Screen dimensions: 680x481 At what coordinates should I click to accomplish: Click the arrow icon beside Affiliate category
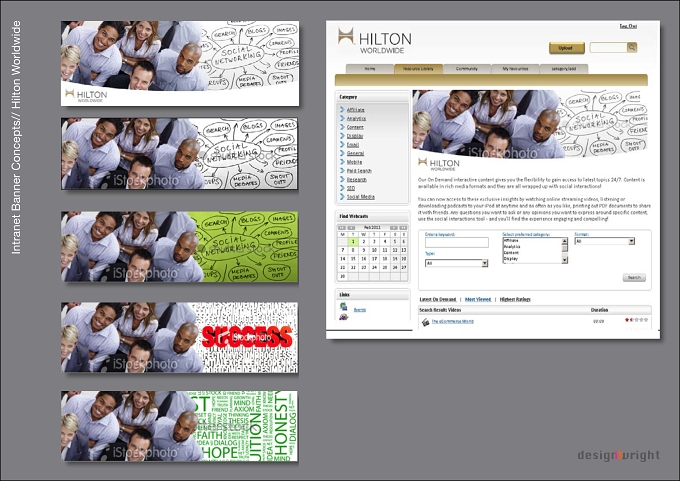pyautogui.click(x=342, y=110)
